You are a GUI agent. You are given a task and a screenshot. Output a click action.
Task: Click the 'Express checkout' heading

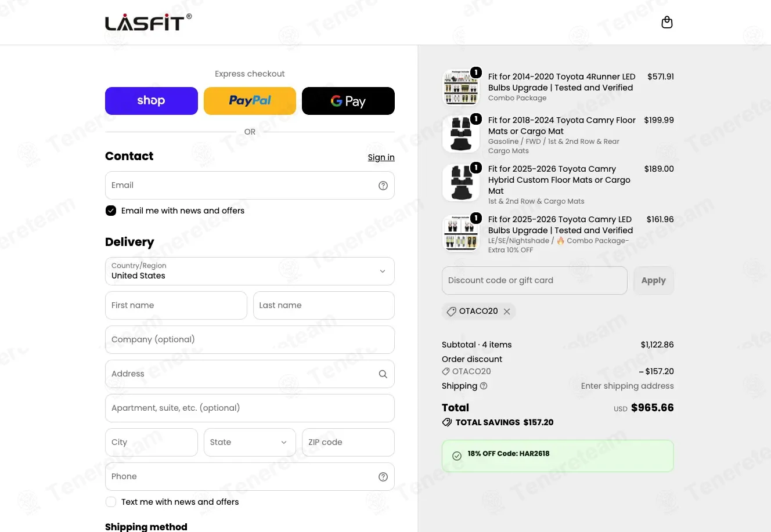point(250,74)
